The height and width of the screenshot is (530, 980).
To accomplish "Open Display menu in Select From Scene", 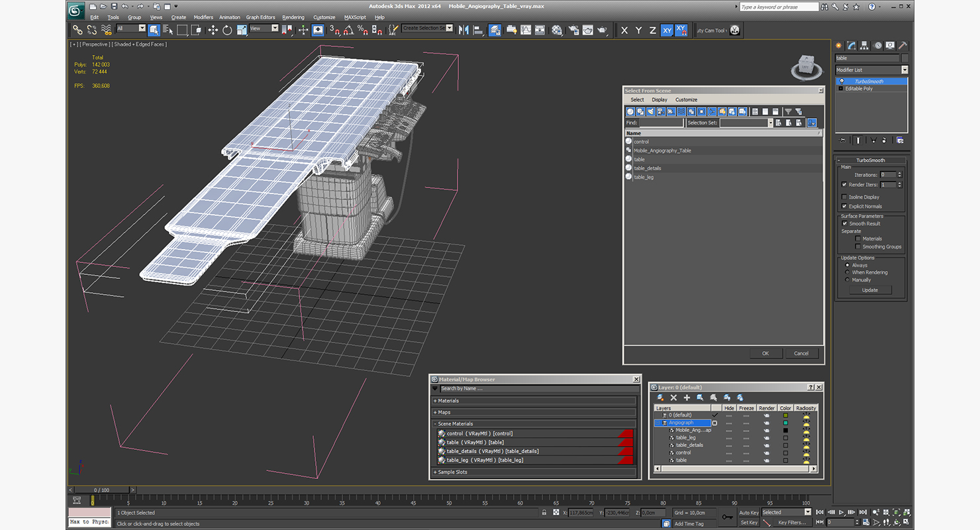I will [x=660, y=99].
